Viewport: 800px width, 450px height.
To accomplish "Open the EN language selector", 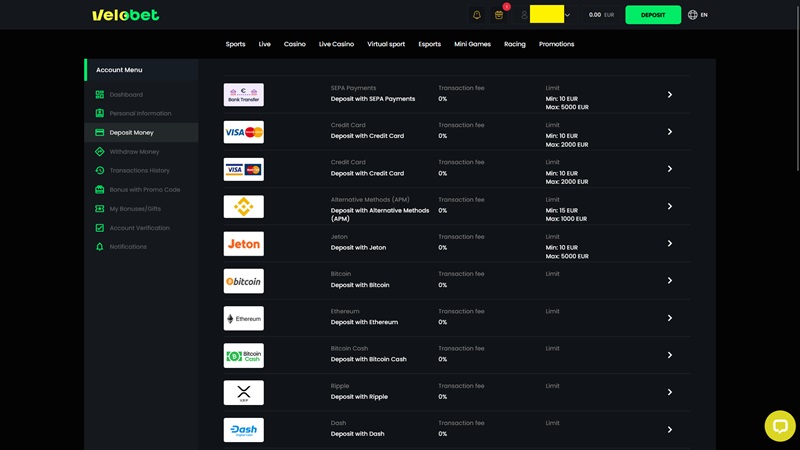I will click(698, 15).
